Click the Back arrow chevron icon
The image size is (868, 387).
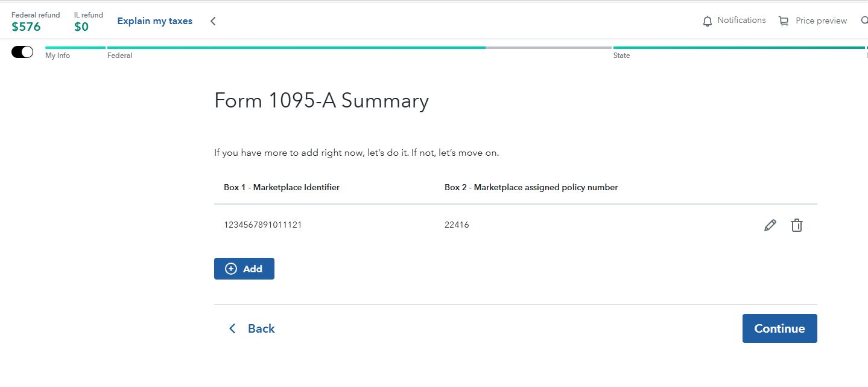click(x=232, y=328)
